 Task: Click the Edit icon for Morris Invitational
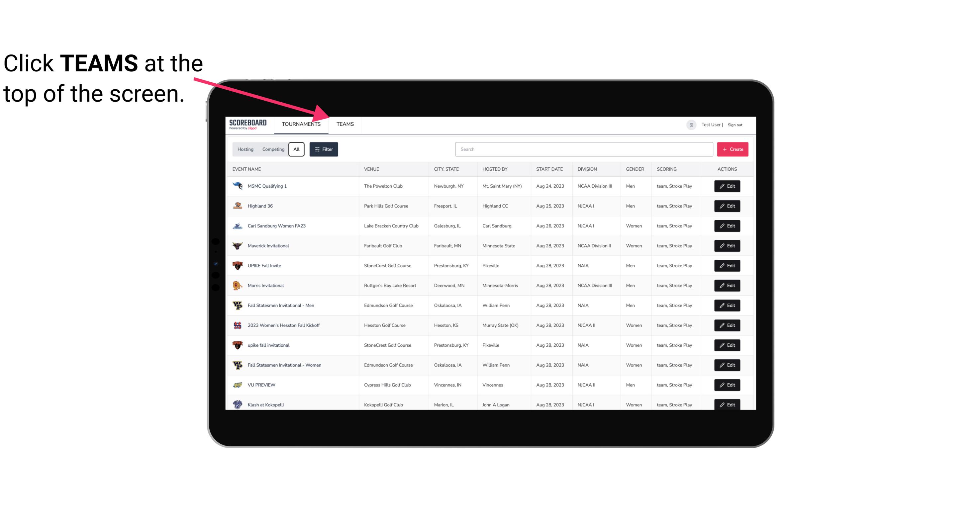coord(727,286)
